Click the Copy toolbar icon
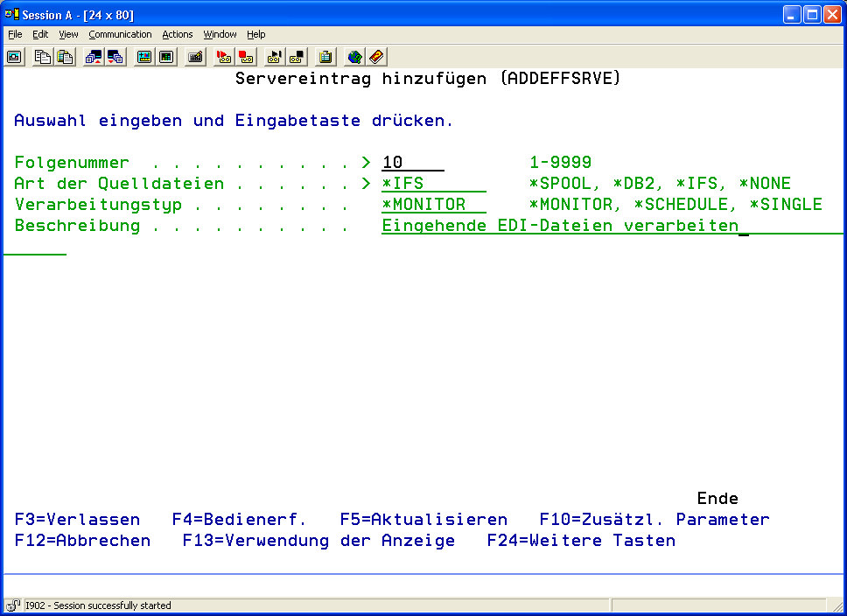The image size is (847, 616). [43, 57]
